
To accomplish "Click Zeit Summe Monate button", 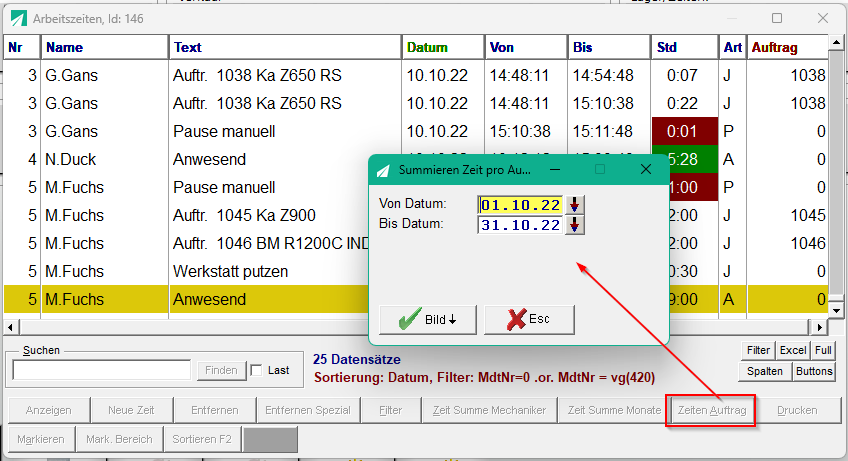I will pyautogui.click(x=614, y=410).
